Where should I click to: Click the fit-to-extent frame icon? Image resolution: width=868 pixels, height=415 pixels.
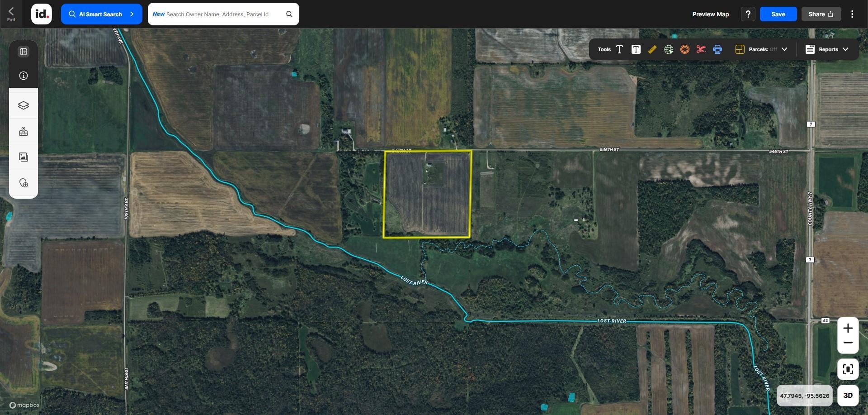click(x=848, y=369)
